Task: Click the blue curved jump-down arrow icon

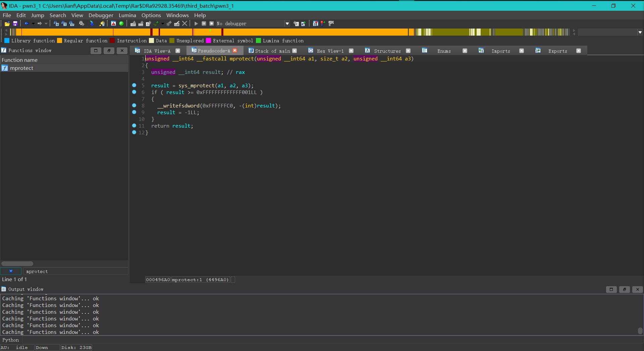Action: point(92,24)
